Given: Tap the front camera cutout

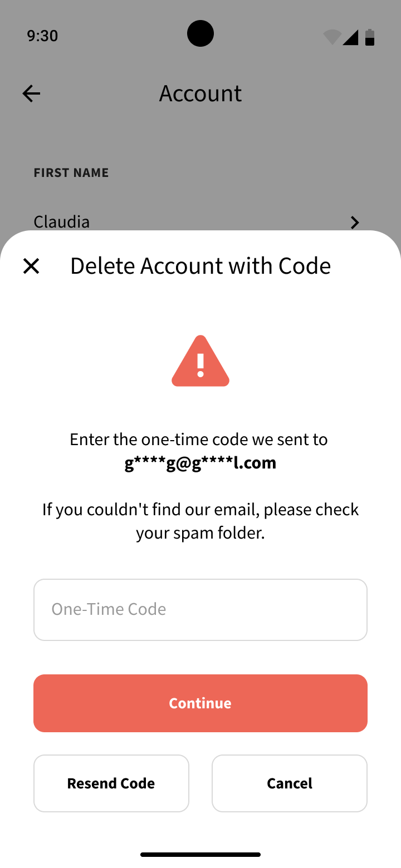Looking at the screenshot, I should coord(200,33).
